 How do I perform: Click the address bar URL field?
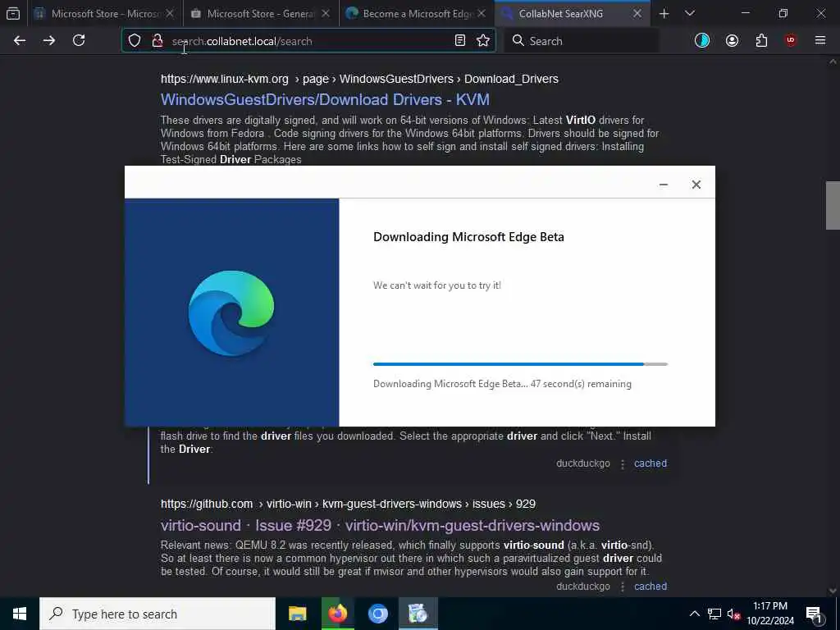tap(308, 41)
